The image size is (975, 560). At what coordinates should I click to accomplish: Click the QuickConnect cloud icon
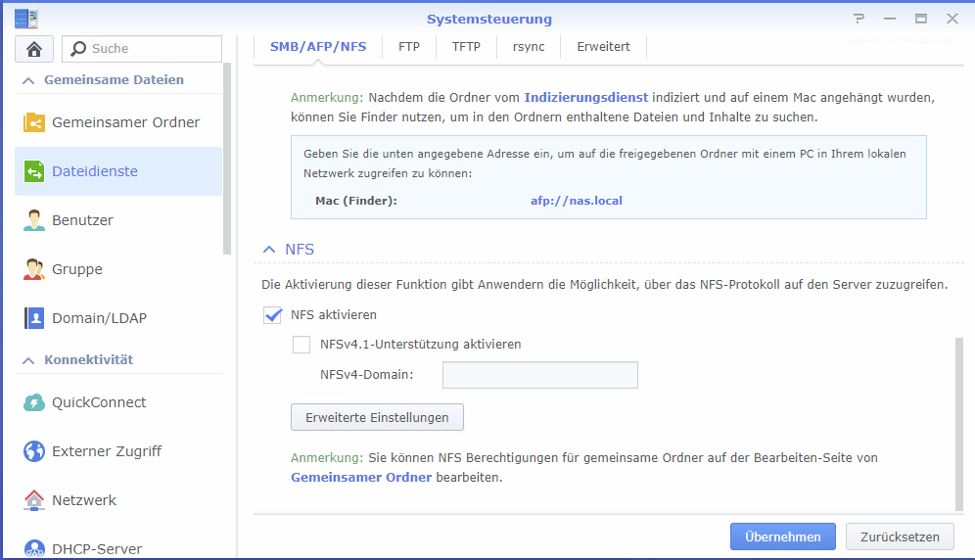pos(34,402)
